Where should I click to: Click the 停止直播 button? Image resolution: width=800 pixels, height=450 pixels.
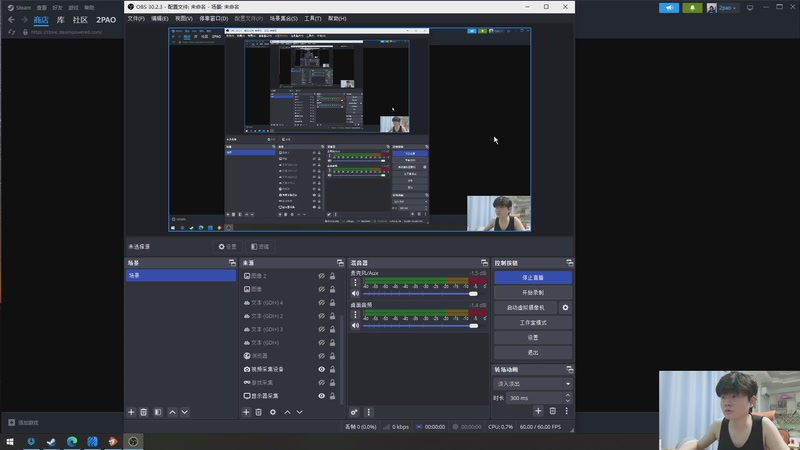click(533, 278)
